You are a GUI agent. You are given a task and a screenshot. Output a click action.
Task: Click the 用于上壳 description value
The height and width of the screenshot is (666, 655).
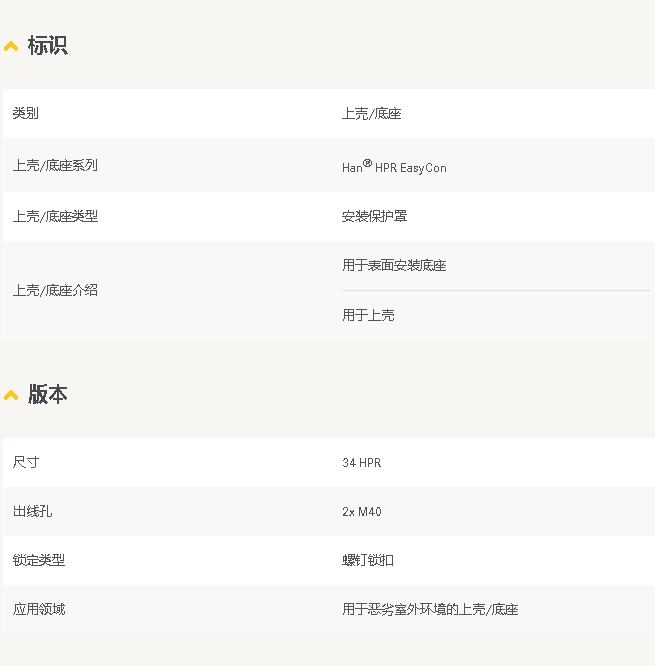coord(368,316)
